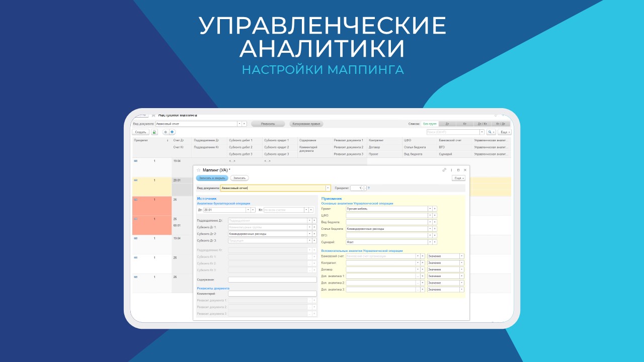Viewport: 644px width, 362px height.
Task: Open the kebab menu in Маппинг dialog header
Action: [x=451, y=170]
